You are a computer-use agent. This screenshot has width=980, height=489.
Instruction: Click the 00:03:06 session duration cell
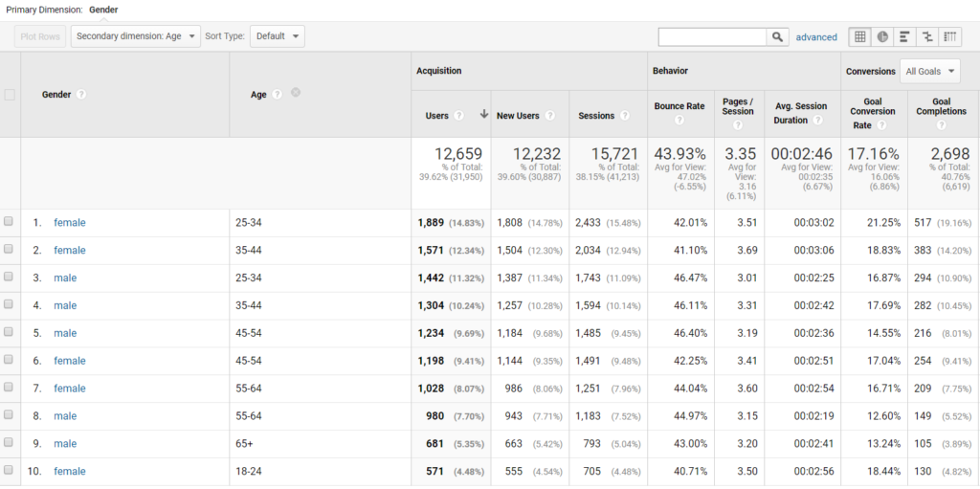click(x=813, y=250)
